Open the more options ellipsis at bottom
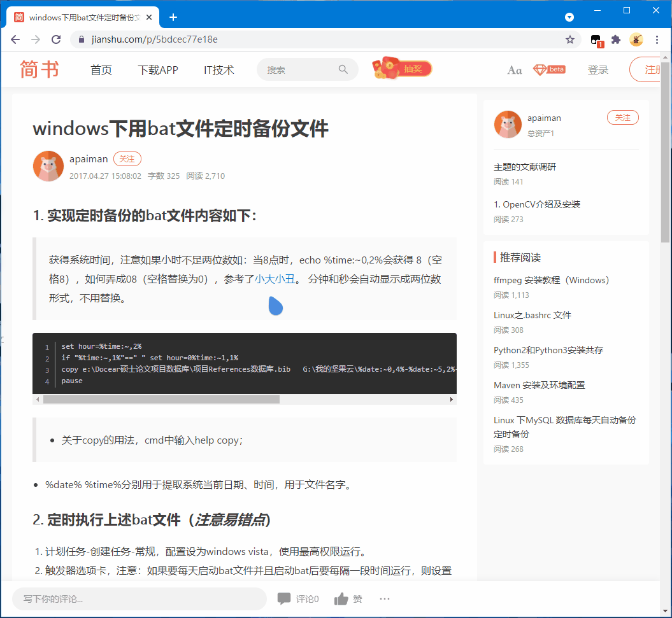Viewport: 672px width, 618px height. pyautogui.click(x=385, y=599)
